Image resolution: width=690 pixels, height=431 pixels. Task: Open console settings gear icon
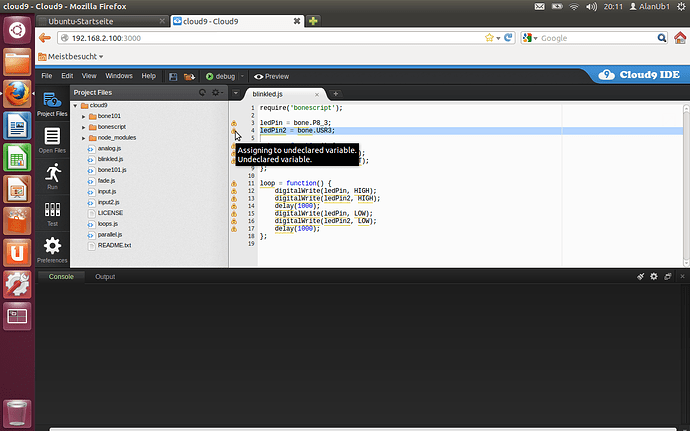pyautogui.click(x=654, y=276)
